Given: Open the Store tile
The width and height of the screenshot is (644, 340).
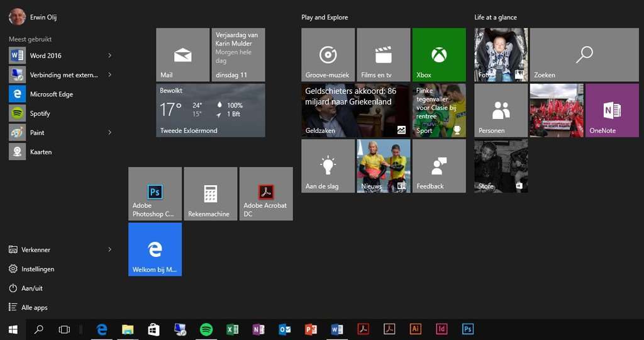Looking at the screenshot, I should point(501,166).
